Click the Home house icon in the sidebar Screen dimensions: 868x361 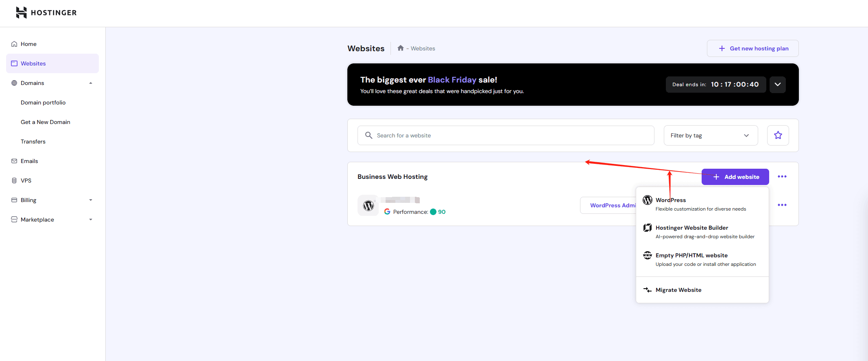(x=14, y=44)
